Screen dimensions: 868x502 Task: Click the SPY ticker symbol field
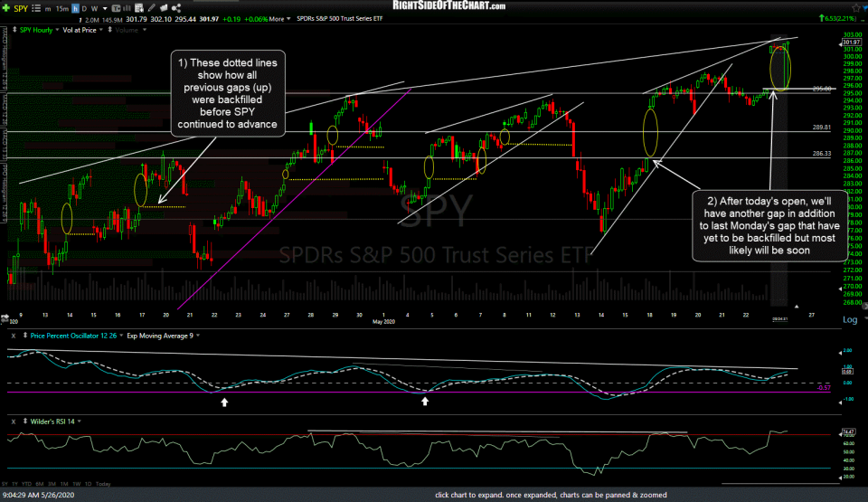tap(21, 8)
